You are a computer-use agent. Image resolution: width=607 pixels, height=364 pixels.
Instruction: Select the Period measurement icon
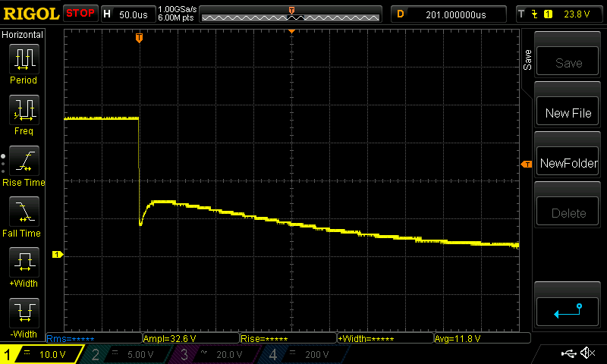[x=24, y=59]
